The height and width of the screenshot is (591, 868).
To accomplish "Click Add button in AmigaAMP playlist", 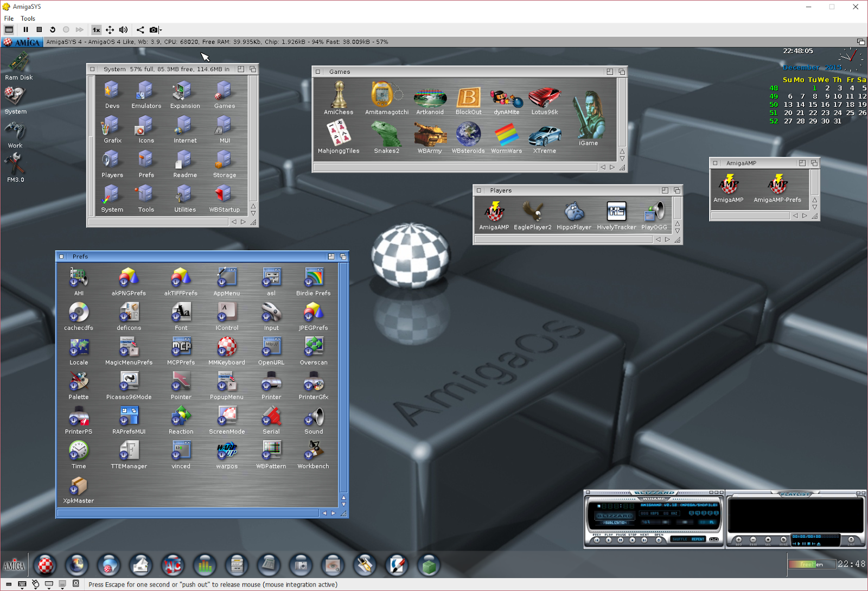I will (x=738, y=539).
